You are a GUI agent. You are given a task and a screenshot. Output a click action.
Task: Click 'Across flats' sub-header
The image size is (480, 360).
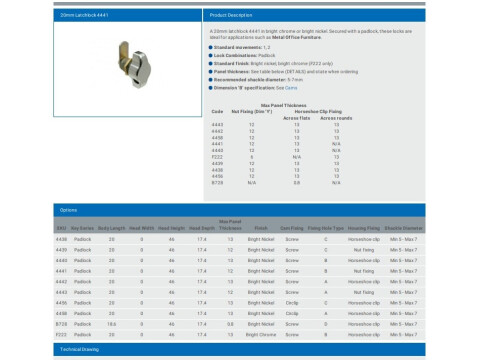(x=296, y=118)
